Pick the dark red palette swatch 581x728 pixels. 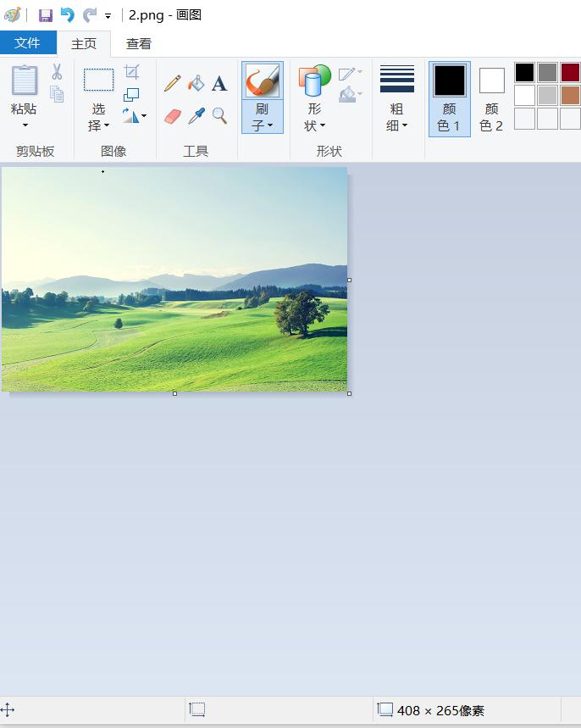pyautogui.click(x=570, y=72)
